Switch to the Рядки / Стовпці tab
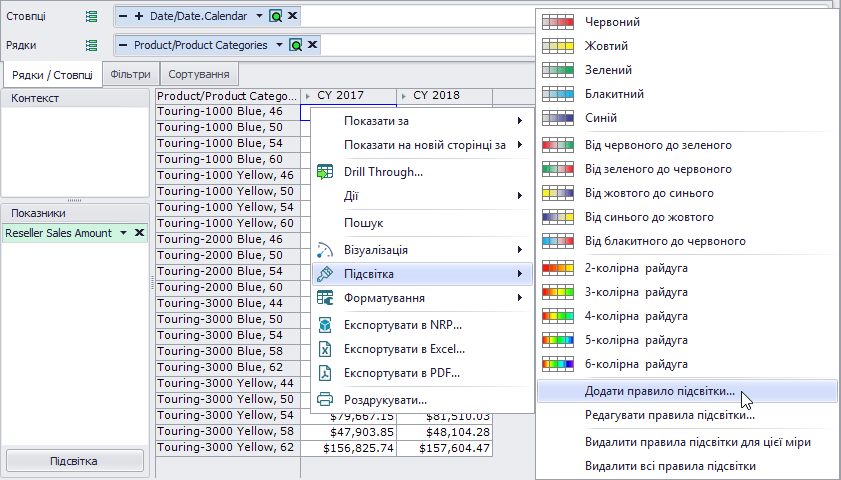The height and width of the screenshot is (480, 841). point(53,75)
